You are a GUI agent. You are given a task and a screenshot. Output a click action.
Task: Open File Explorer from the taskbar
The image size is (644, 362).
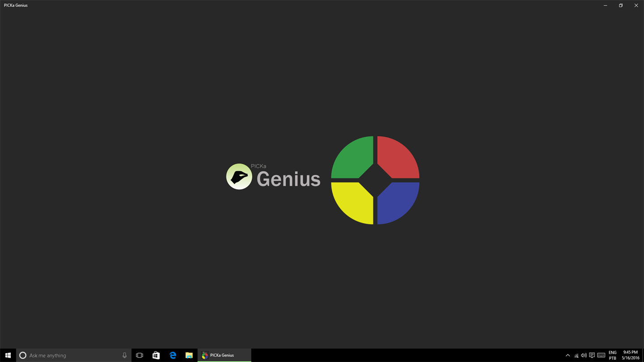pyautogui.click(x=189, y=355)
